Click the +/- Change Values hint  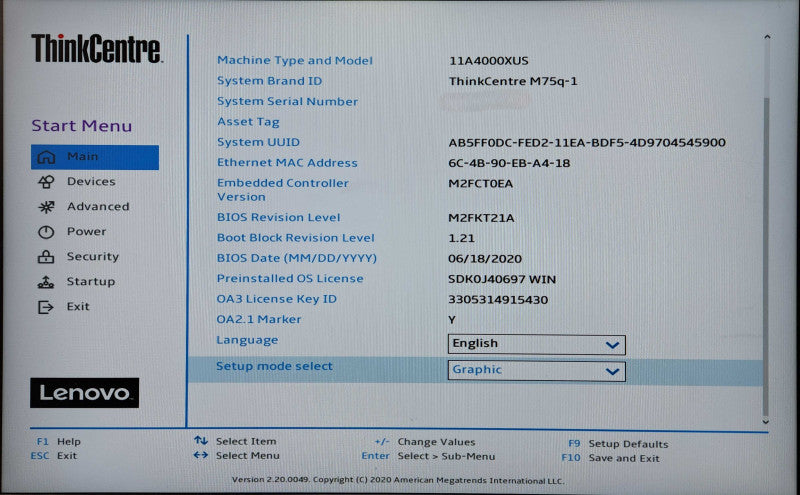click(424, 442)
